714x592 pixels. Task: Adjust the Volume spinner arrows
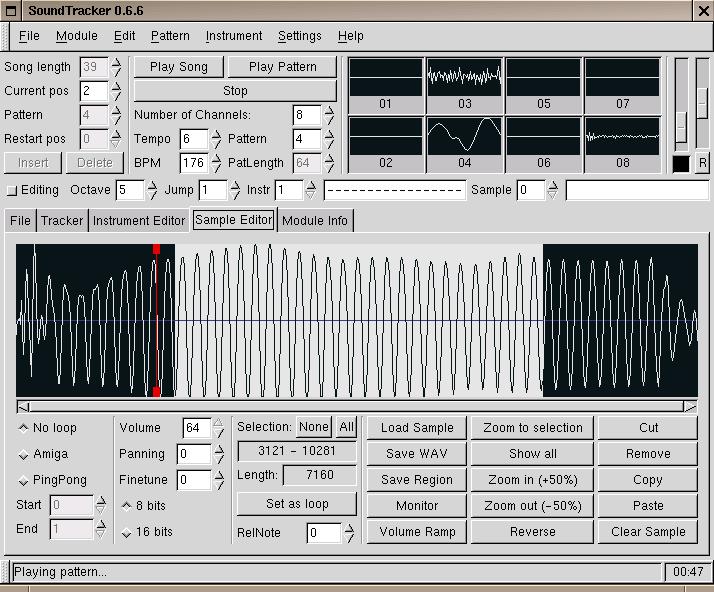click(x=219, y=428)
